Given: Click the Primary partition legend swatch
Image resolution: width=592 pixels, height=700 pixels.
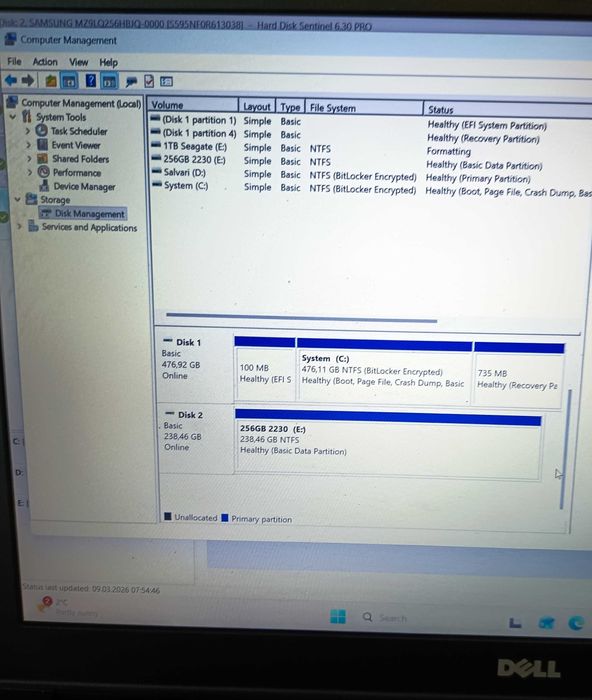Looking at the screenshot, I should click(x=225, y=517).
